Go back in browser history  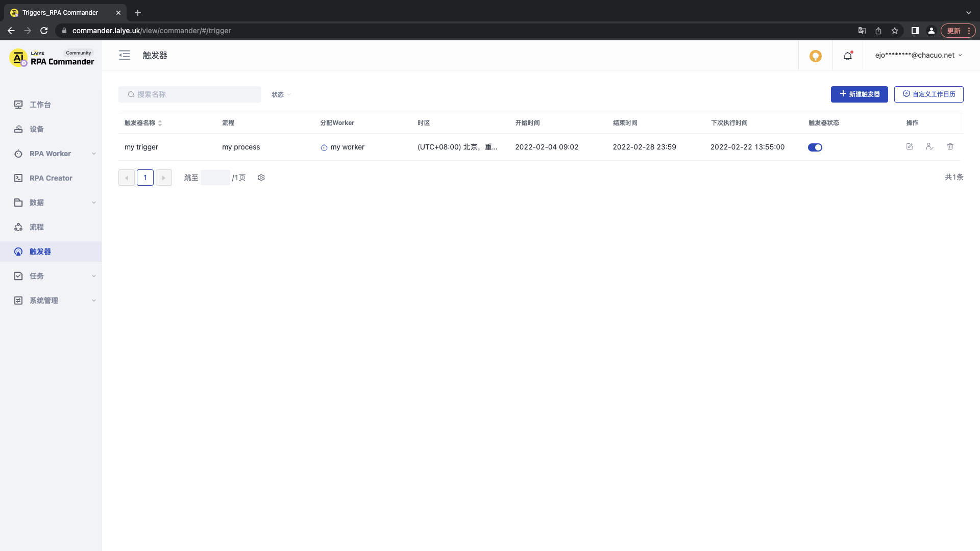click(x=11, y=31)
